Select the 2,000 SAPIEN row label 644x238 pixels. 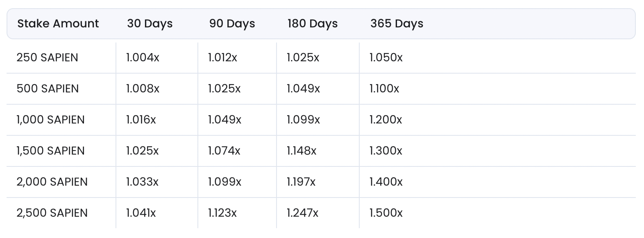click(x=52, y=182)
